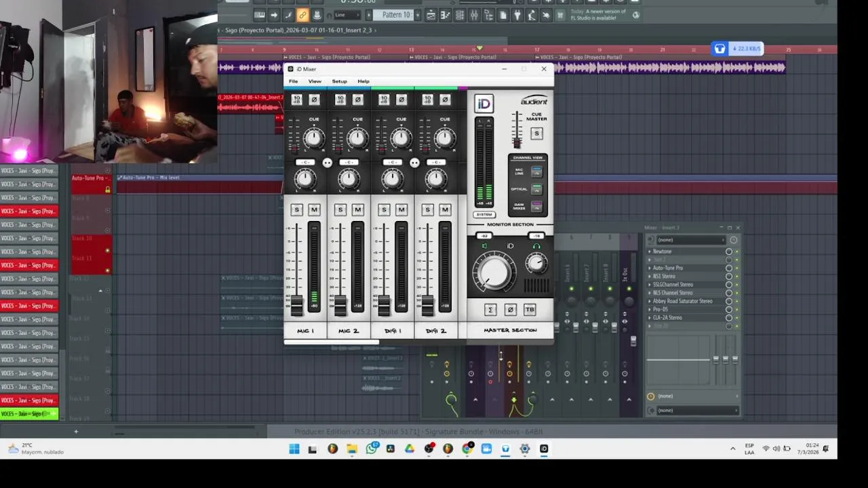Toggle the 10 dB pad on DIGI 1
This screenshot has height=488, width=868.
(x=384, y=100)
